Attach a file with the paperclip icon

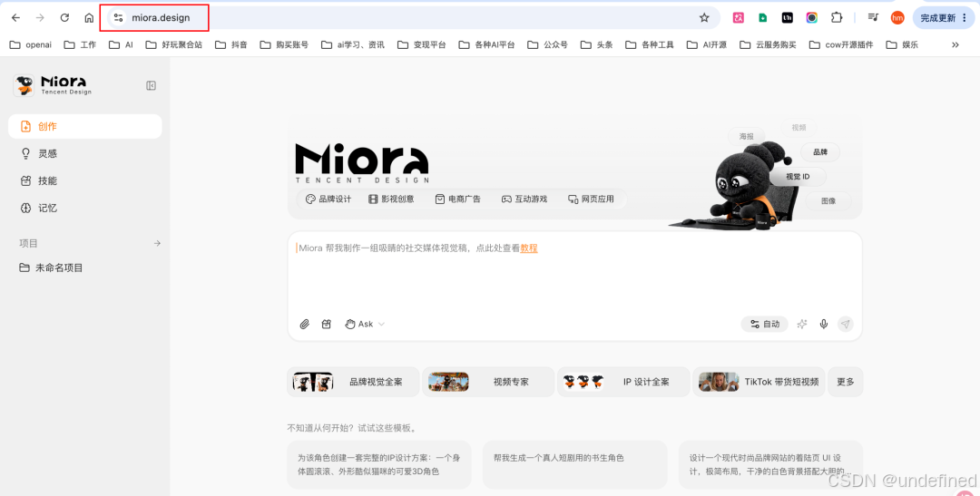pyautogui.click(x=304, y=325)
